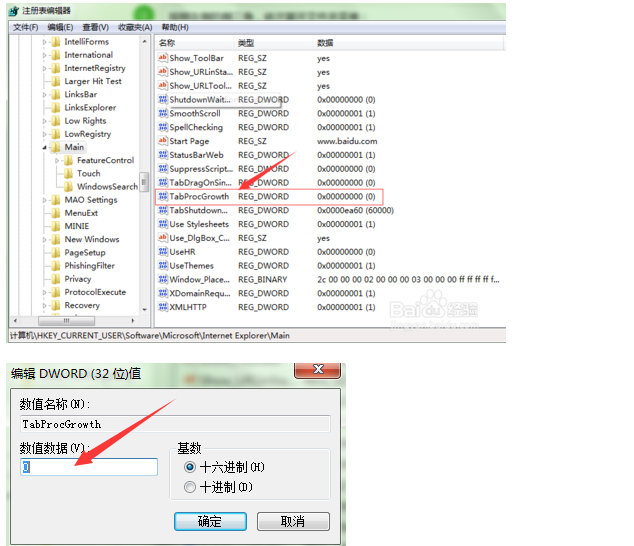Select the Window_Placement binary value icon

[x=162, y=280]
